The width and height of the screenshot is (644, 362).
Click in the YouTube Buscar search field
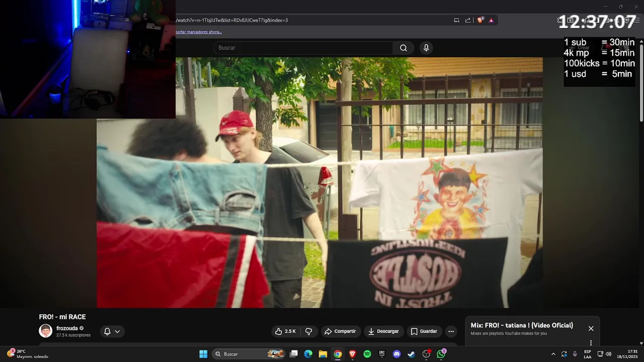click(303, 48)
